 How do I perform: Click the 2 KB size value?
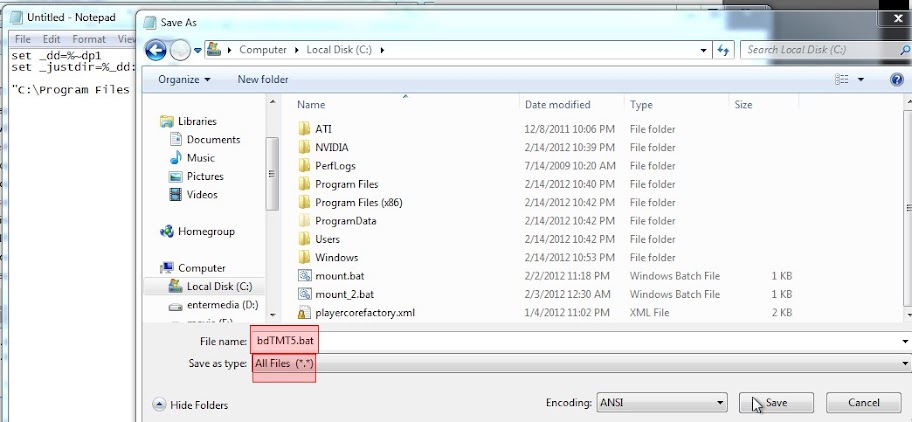pyautogui.click(x=782, y=313)
